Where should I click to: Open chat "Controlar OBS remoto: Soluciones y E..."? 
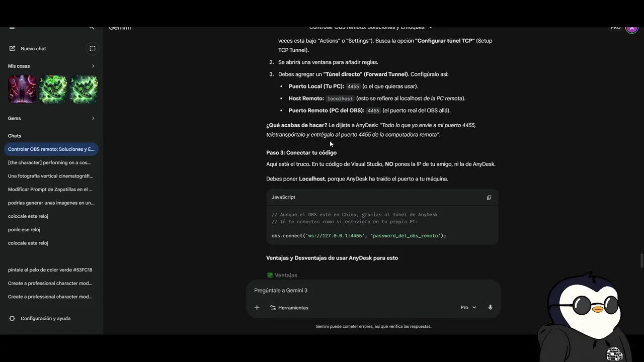(x=51, y=149)
